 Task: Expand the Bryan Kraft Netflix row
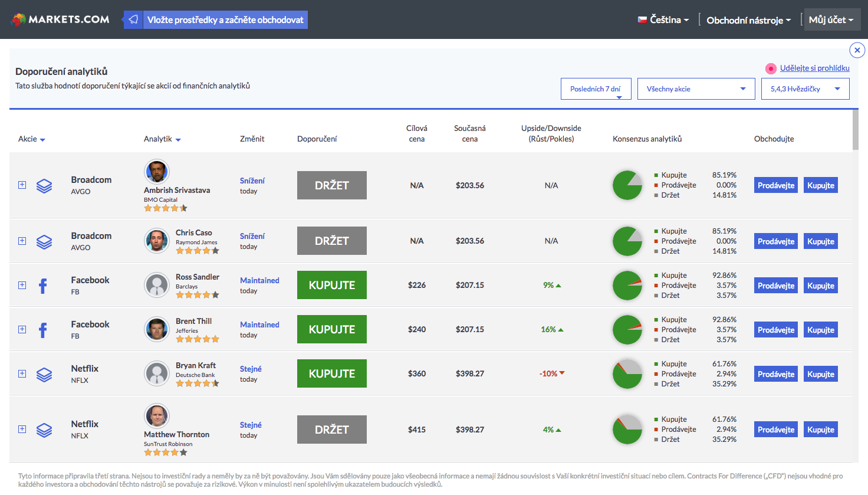pyautogui.click(x=22, y=373)
